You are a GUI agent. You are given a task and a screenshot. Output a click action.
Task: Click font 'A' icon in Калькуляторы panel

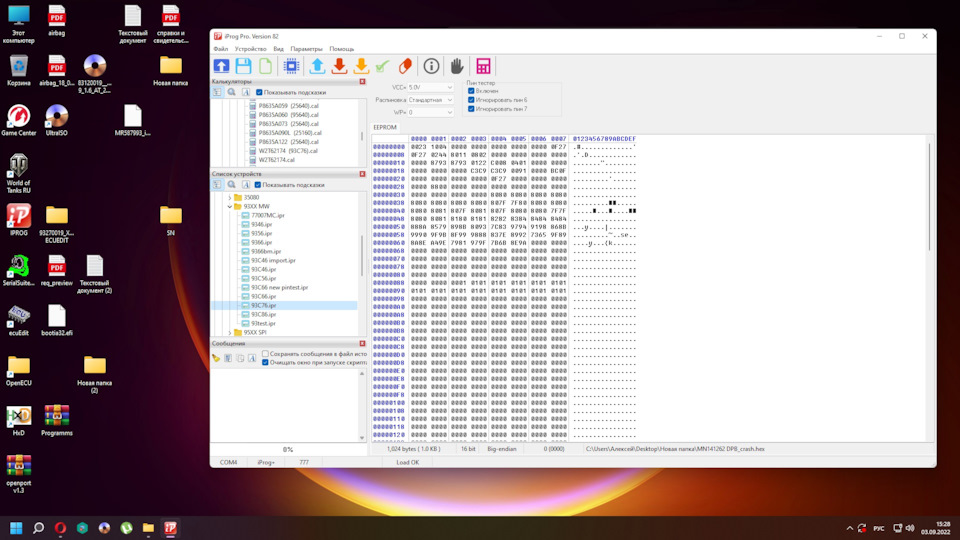click(x=246, y=92)
